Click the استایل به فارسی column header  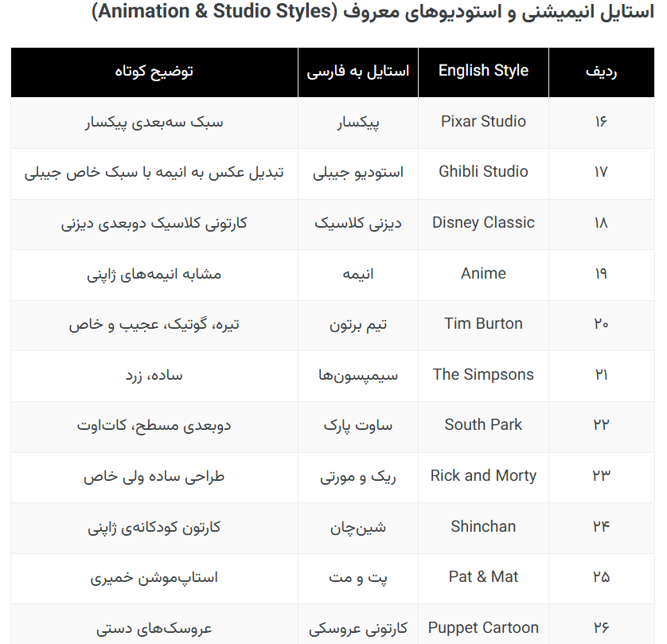358,71
